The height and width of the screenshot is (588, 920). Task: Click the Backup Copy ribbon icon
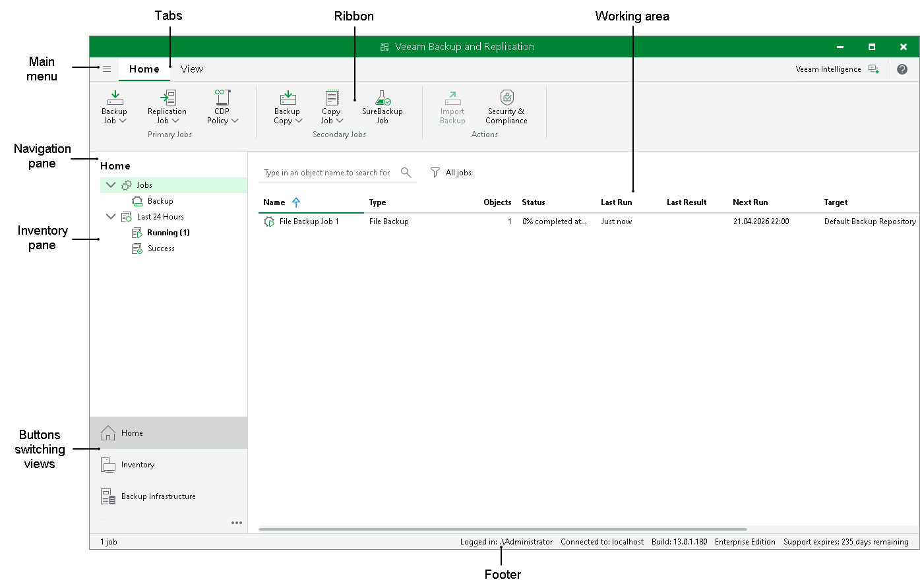[288, 98]
